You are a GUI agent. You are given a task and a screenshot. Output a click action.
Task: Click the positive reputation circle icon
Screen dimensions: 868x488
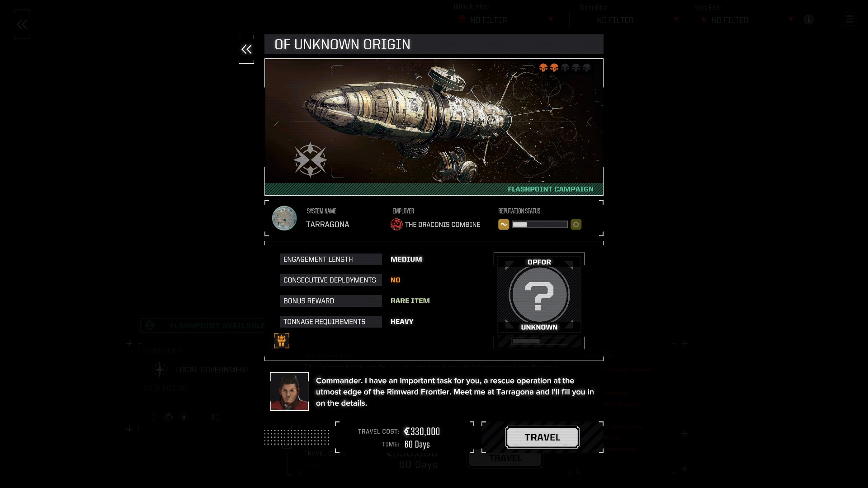576,225
